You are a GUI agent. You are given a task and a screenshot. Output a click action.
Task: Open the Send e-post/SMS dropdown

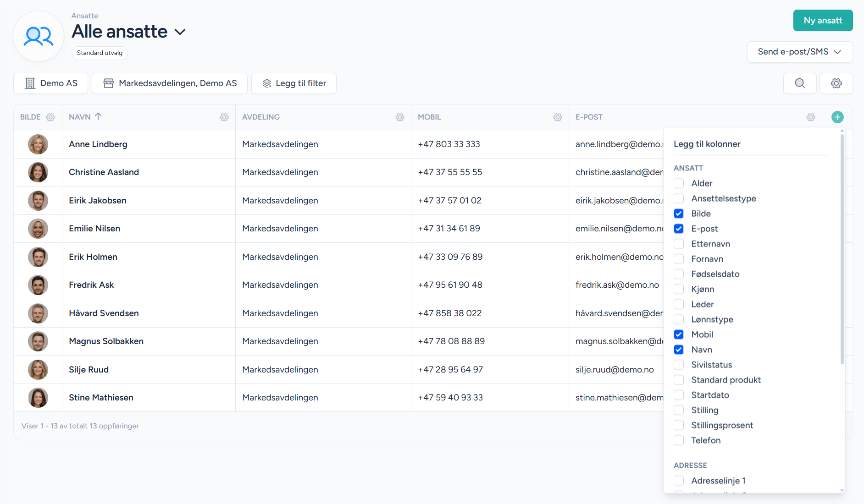(x=799, y=52)
